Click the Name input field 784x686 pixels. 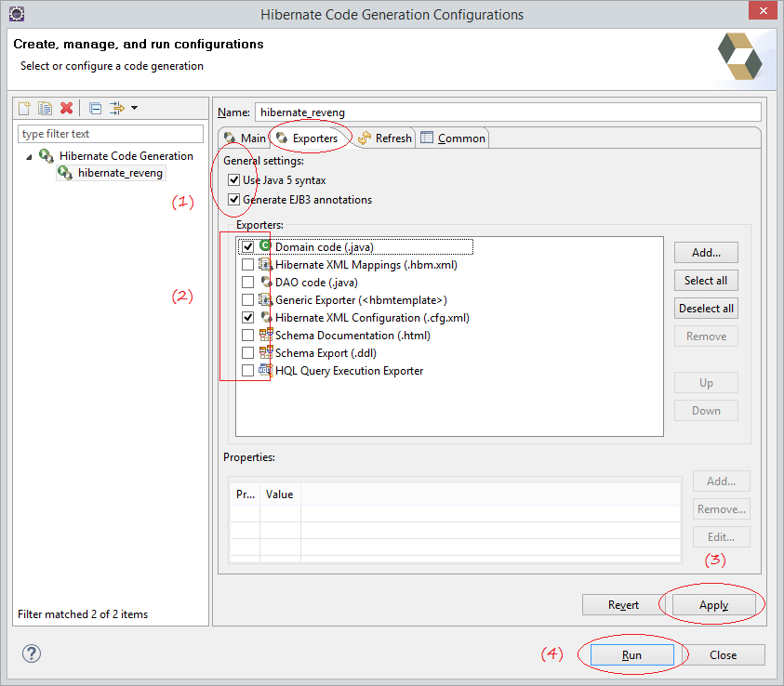[508, 112]
